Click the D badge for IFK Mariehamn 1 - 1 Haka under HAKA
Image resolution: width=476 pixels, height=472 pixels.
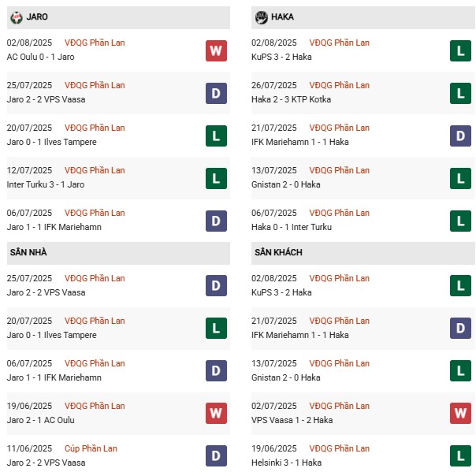click(460, 136)
